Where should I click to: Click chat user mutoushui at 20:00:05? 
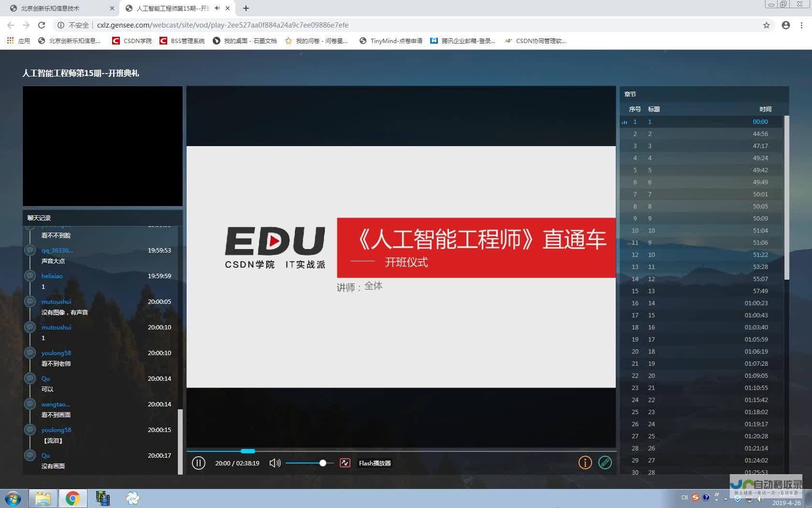[56, 302]
